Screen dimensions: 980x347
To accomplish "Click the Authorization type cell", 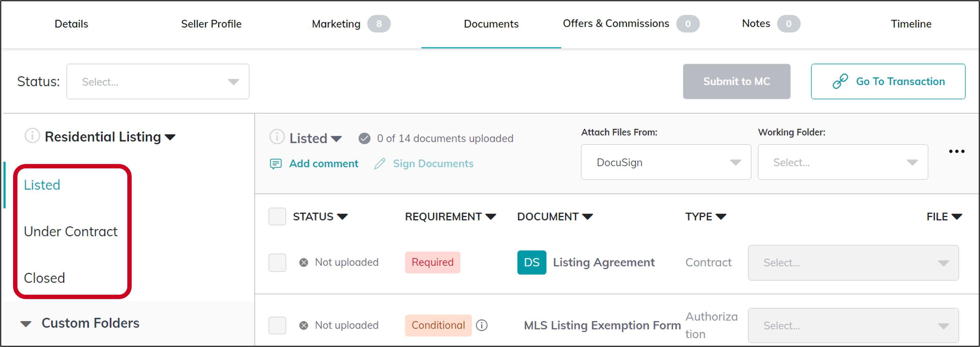I will tap(711, 325).
